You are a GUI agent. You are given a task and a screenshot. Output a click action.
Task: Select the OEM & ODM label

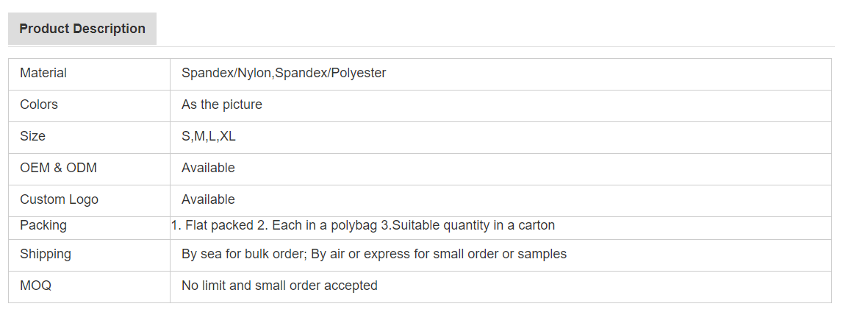[58, 168]
